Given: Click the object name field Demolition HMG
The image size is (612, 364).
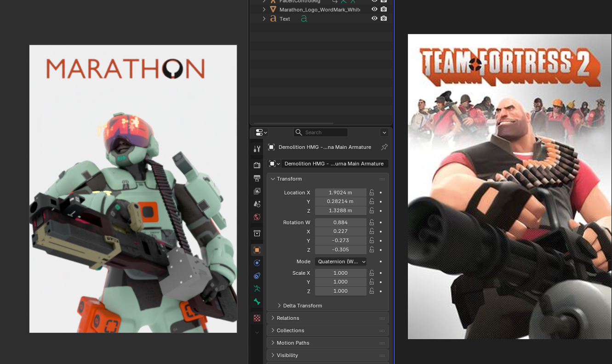Looking at the screenshot, I should pyautogui.click(x=335, y=164).
